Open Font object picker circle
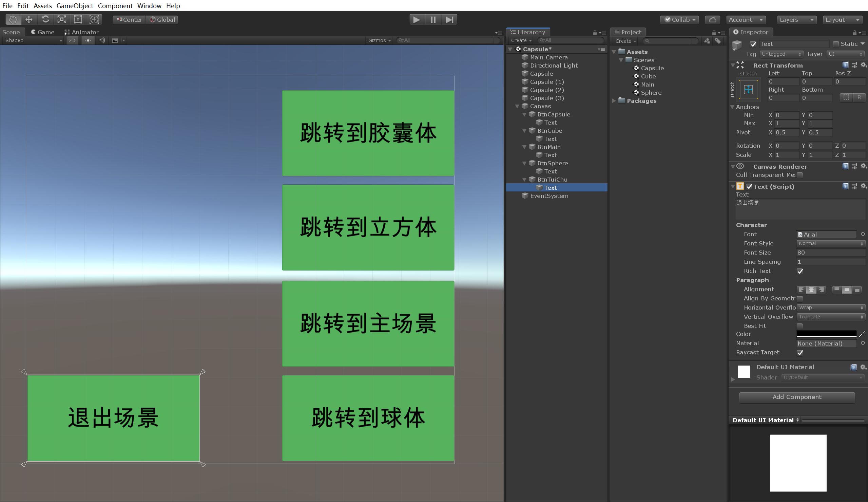 tap(863, 234)
